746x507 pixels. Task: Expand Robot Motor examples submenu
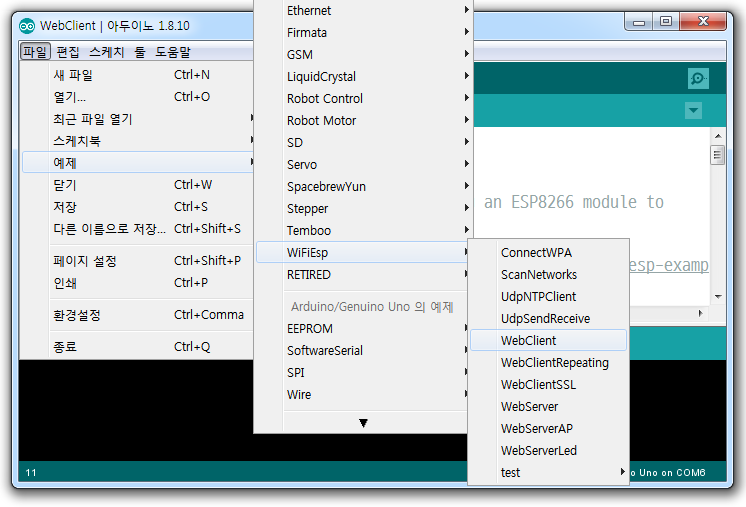[364, 120]
